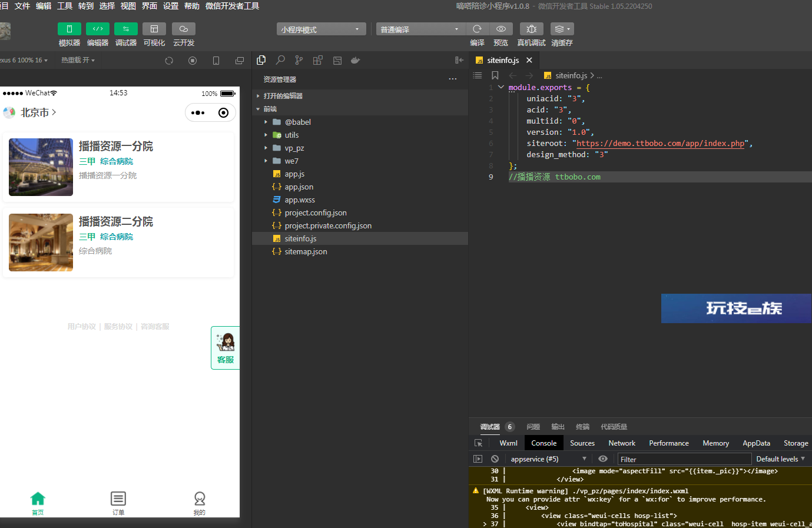812x528 pixels.
Task: Expand 打开的编辑器 section
Action: pyautogui.click(x=360, y=96)
